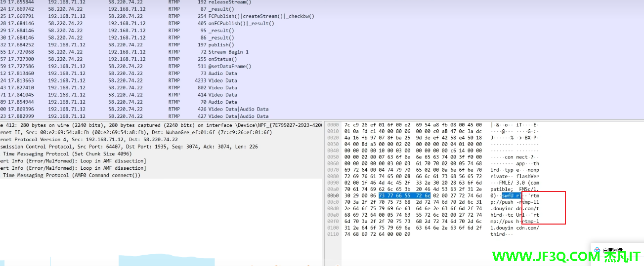Image resolution: width=644 pixels, height=266 pixels.
Task: Select the publish() RTMP packet
Action: (218, 45)
